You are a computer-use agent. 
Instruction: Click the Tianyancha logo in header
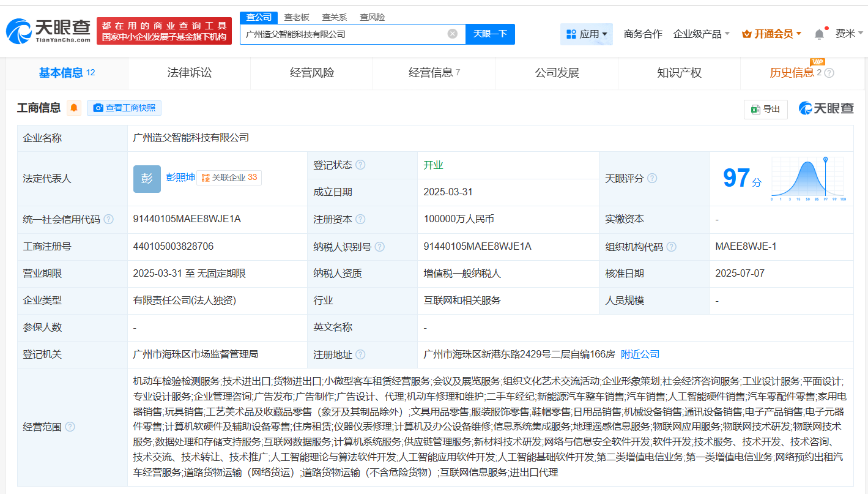click(48, 31)
